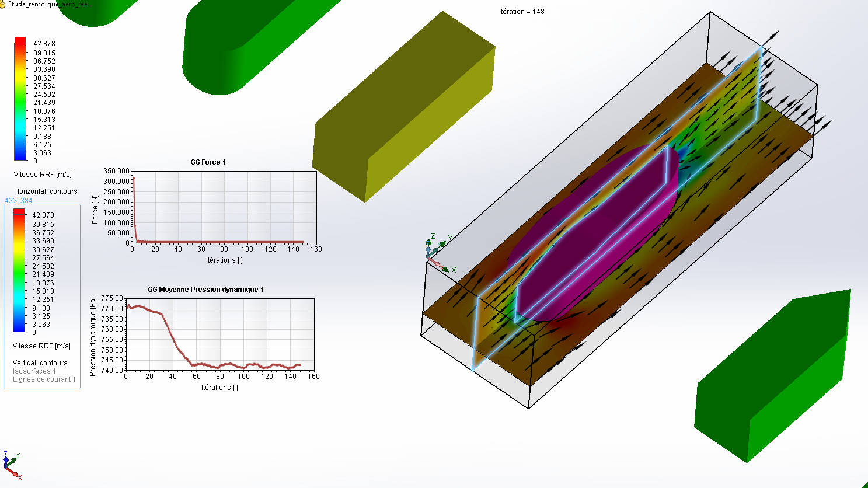Click the Vertical contours velocity color bar
This screenshot has width=868, height=488.
19,270
